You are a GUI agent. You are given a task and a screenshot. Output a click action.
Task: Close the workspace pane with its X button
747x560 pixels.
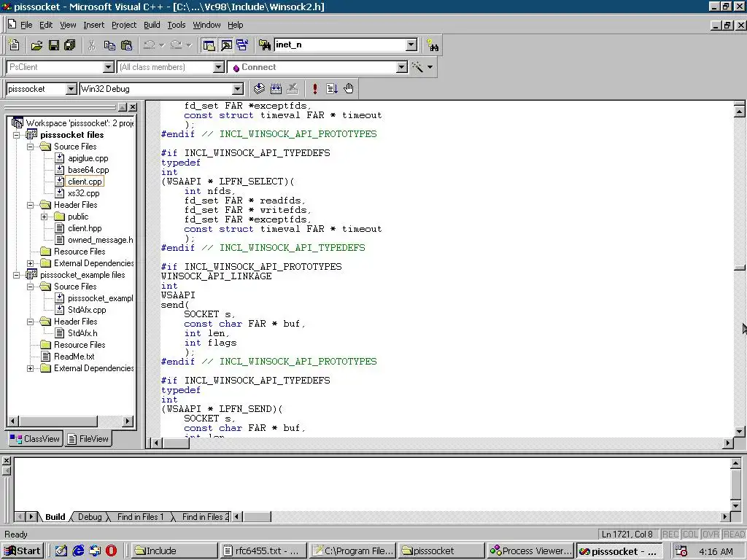coord(133,107)
